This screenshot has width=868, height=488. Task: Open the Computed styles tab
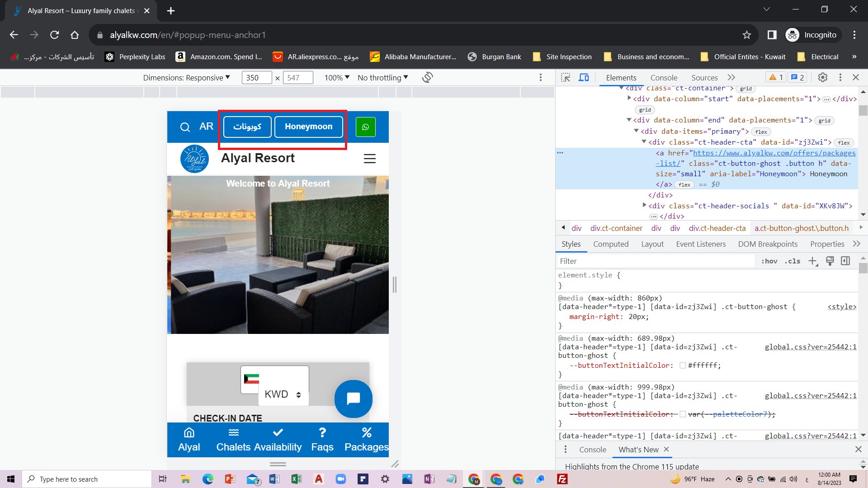[x=611, y=244]
